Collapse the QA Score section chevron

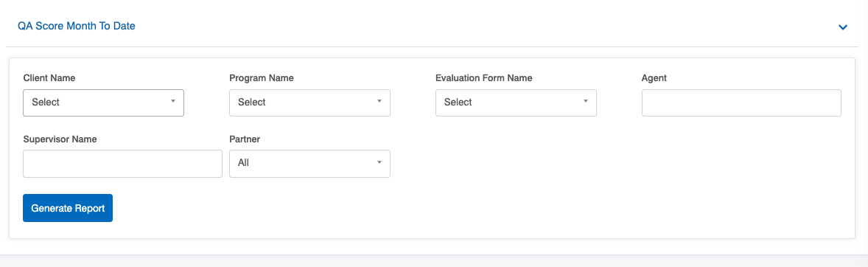(842, 27)
